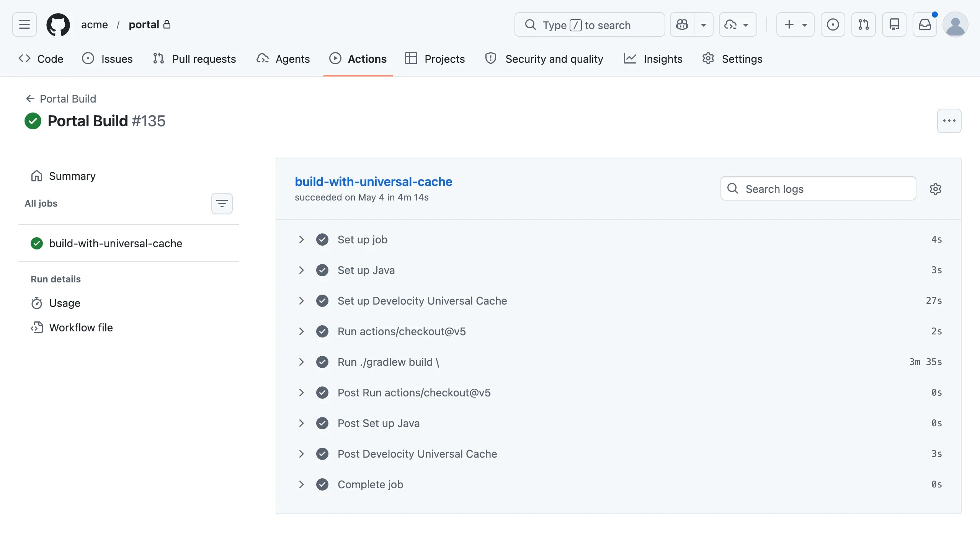The image size is (980, 551).
Task: Click the 'All jobs' label
Action: pyautogui.click(x=41, y=204)
